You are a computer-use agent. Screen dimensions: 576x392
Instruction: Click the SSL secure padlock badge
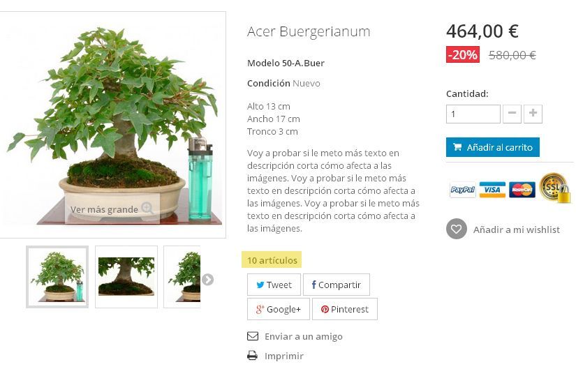(x=555, y=188)
